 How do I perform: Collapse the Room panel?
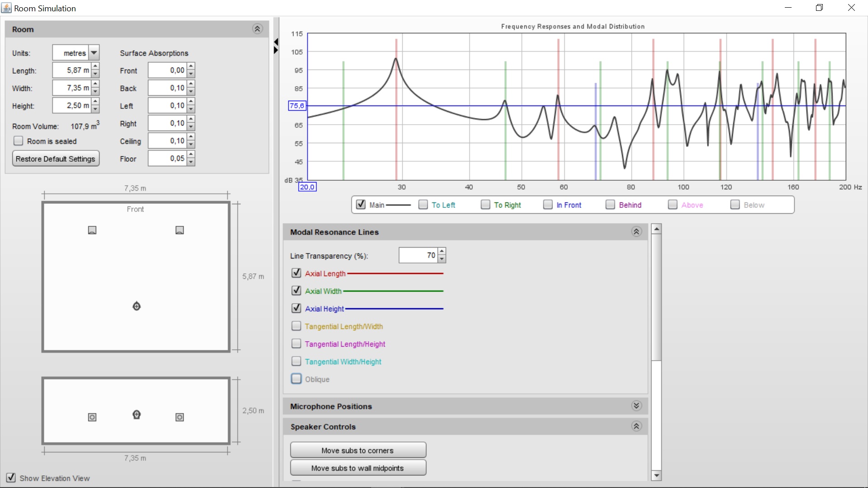click(257, 29)
